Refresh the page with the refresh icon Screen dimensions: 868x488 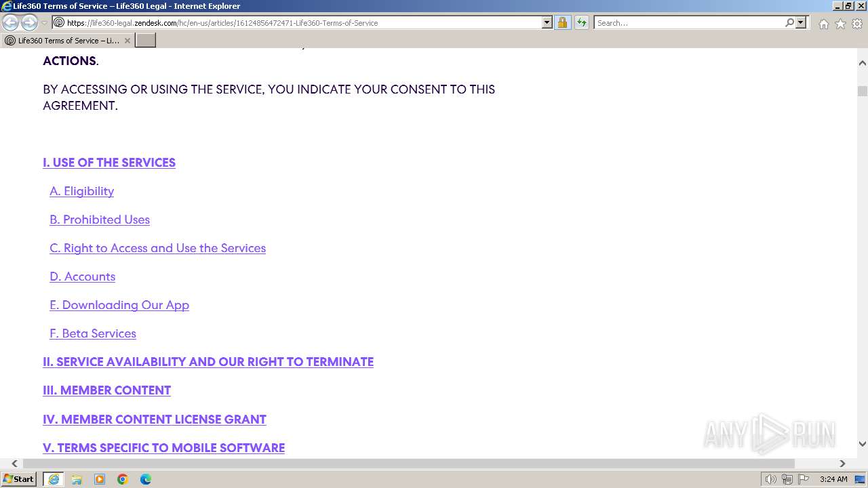(582, 23)
